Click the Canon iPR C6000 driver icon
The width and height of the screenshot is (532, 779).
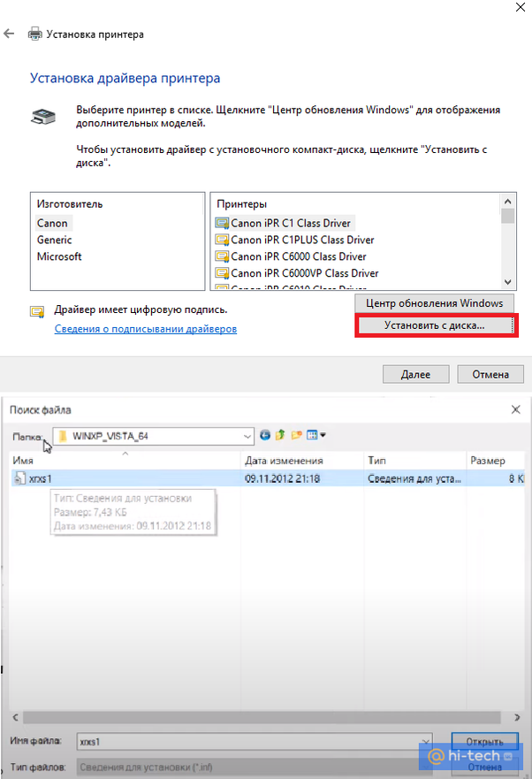(222, 256)
